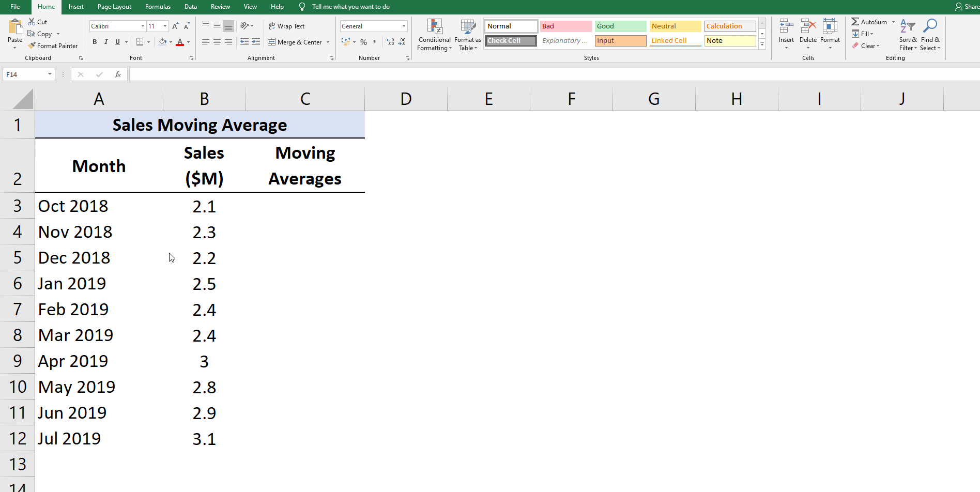Click Find & Select in Editing group

click(x=930, y=35)
